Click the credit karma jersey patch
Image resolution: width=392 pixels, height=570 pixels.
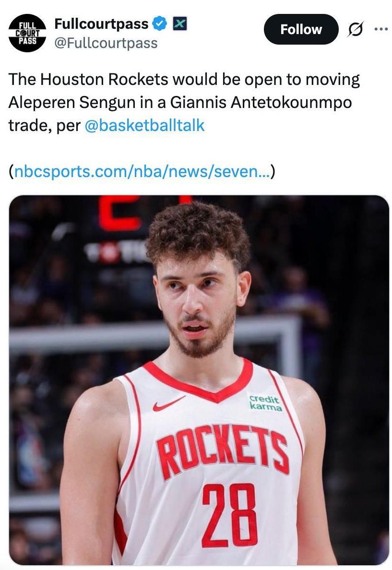(265, 403)
